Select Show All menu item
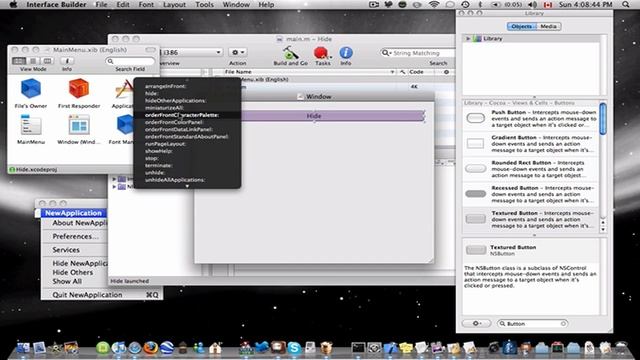 (x=67, y=281)
